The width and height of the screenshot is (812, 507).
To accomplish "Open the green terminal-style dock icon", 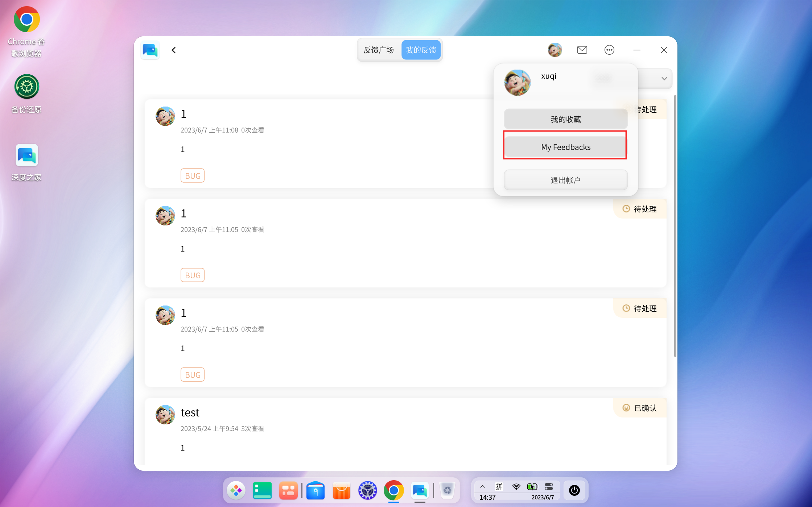I will [262, 491].
